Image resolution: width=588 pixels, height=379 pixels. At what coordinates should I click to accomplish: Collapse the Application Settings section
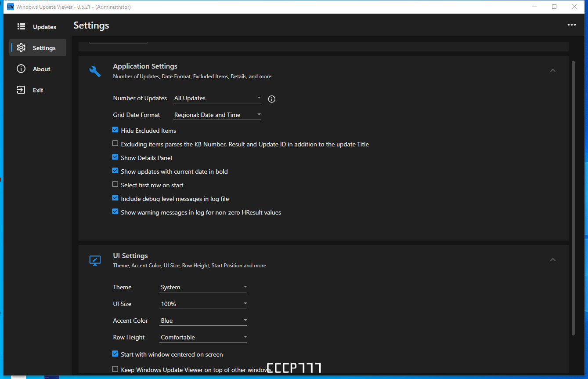pos(553,71)
